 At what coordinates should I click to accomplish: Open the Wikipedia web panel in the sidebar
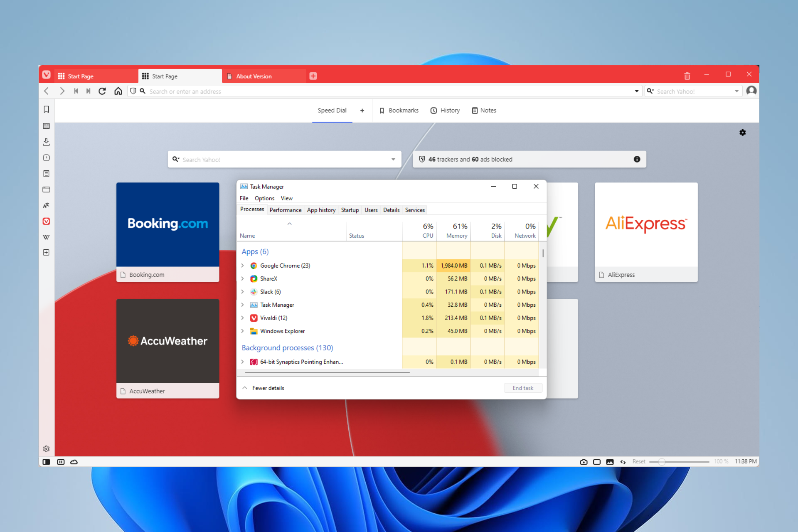pos(47,237)
